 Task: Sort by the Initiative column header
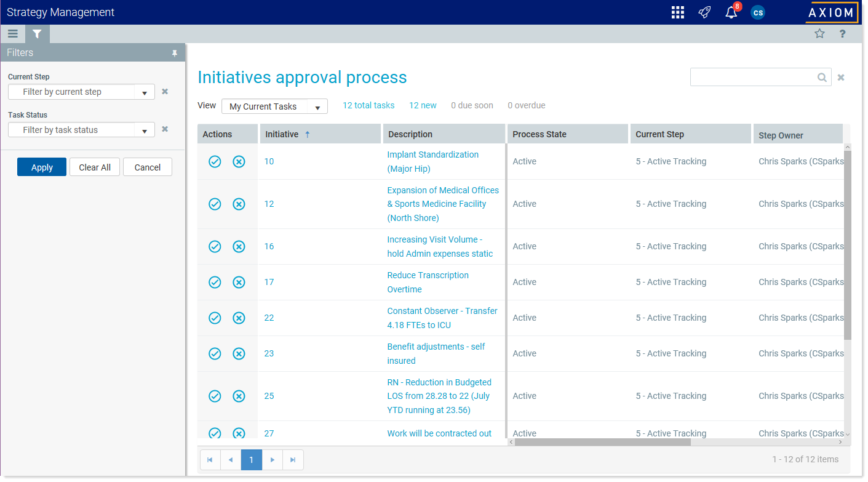coord(282,134)
